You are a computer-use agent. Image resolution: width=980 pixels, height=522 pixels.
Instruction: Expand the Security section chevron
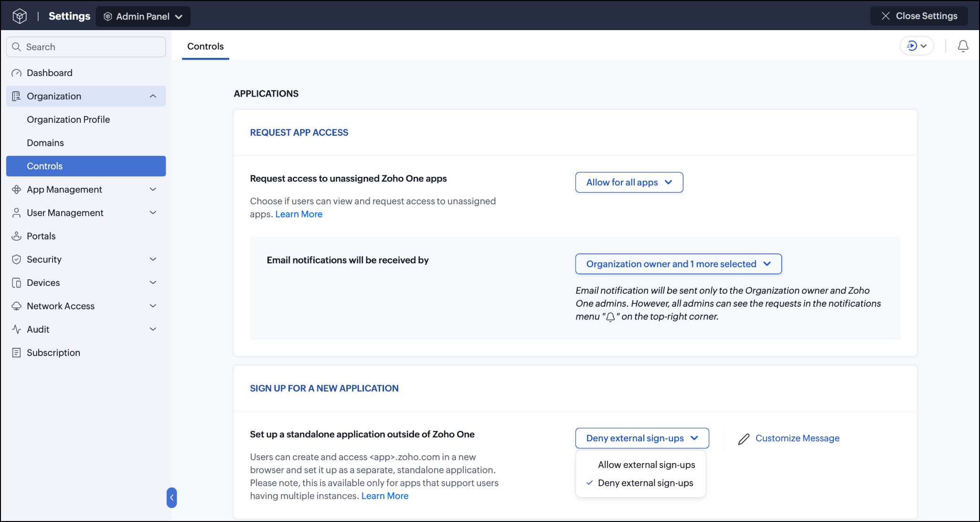[x=153, y=259]
